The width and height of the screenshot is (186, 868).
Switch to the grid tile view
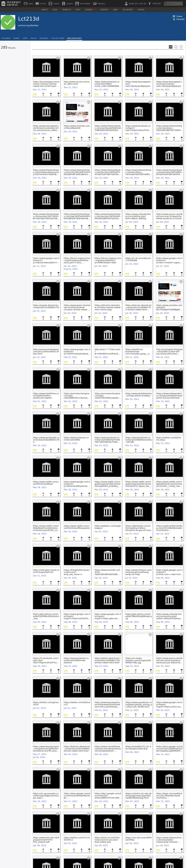tap(171, 47)
